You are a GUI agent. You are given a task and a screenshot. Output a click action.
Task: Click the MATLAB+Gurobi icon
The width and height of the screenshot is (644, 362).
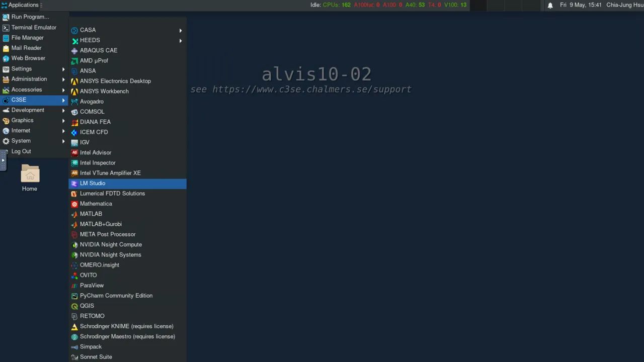click(74, 224)
